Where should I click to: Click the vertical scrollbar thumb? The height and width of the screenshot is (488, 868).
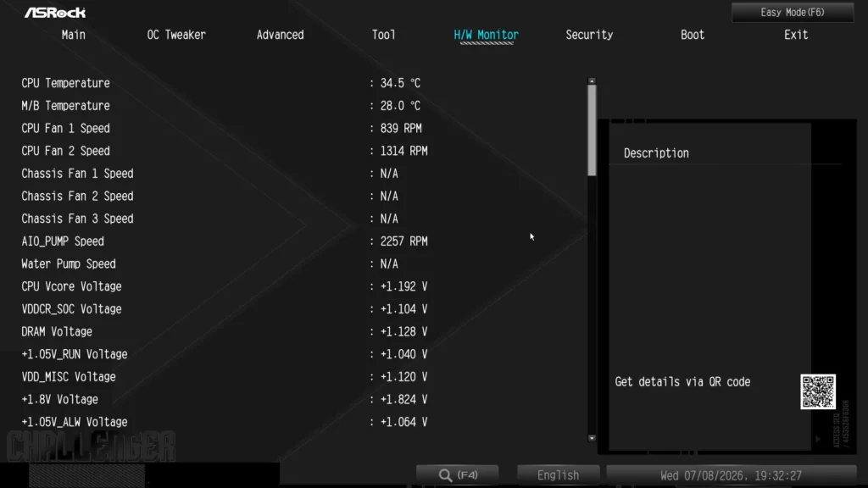[592, 130]
